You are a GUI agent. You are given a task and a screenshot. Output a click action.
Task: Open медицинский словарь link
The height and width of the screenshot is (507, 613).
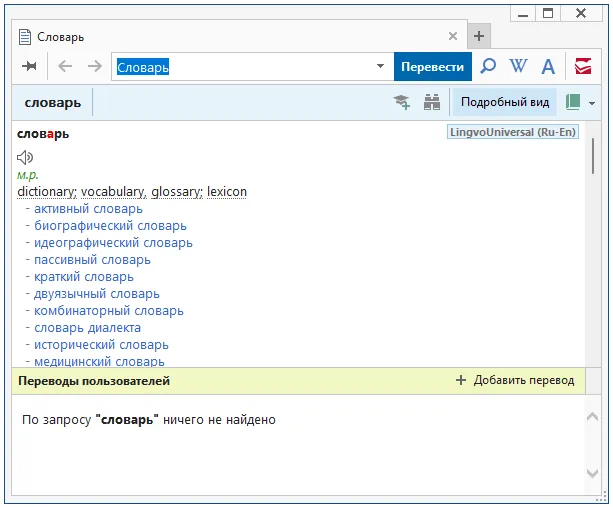coord(99,362)
